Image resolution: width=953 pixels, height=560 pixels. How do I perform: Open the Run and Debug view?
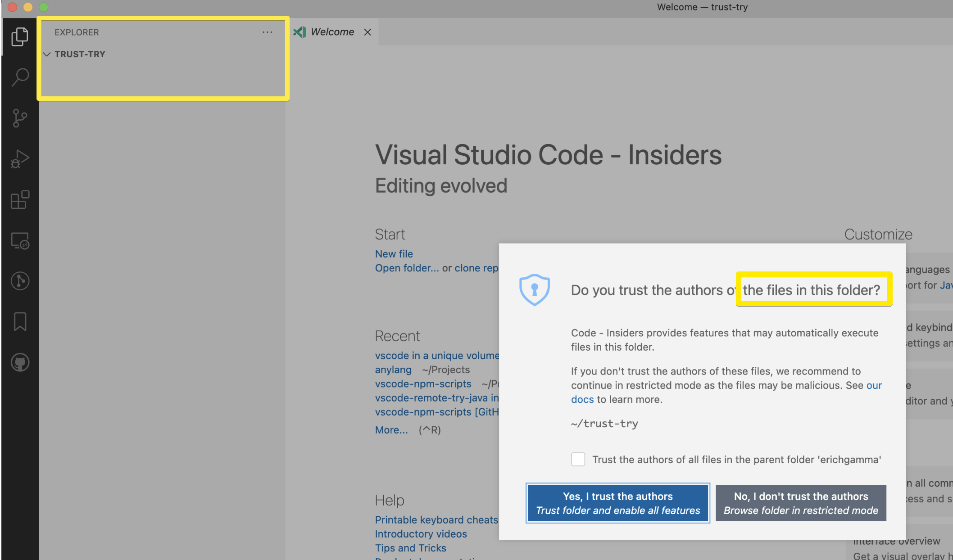click(19, 158)
